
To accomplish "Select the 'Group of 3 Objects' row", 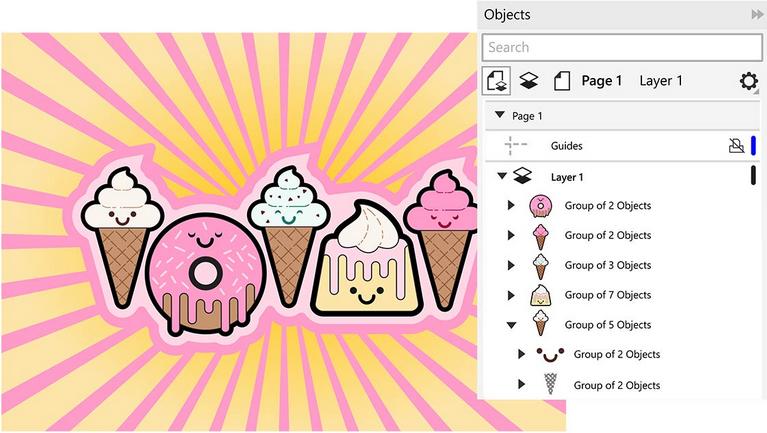I will point(608,265).
